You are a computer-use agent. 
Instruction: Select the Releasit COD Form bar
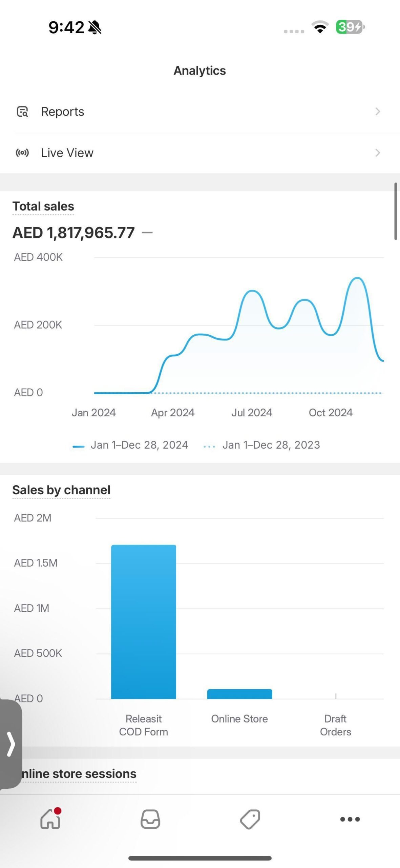pos(144,622)
